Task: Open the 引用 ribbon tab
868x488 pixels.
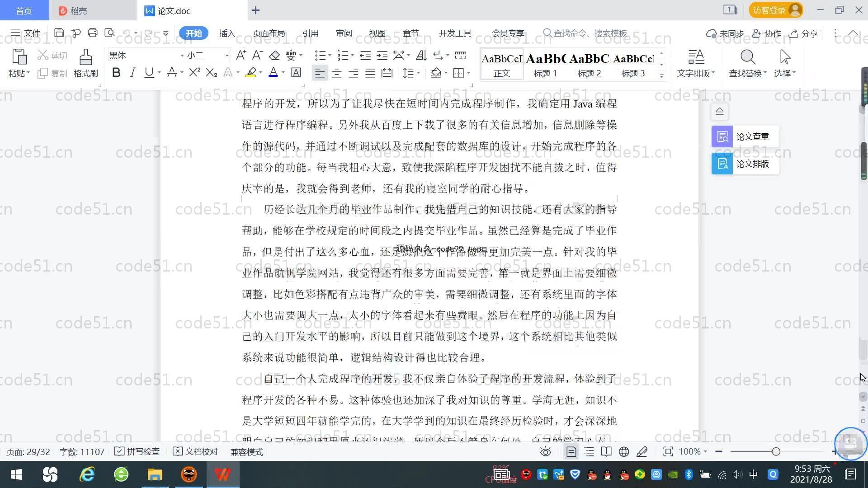Action: 310,33
